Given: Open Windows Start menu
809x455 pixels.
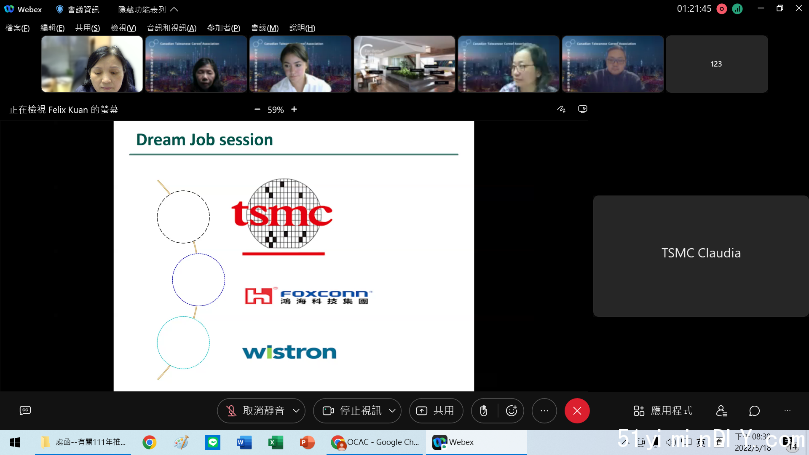Looking at the screenshot, I should pyautogui.click(x=15, y=442).
